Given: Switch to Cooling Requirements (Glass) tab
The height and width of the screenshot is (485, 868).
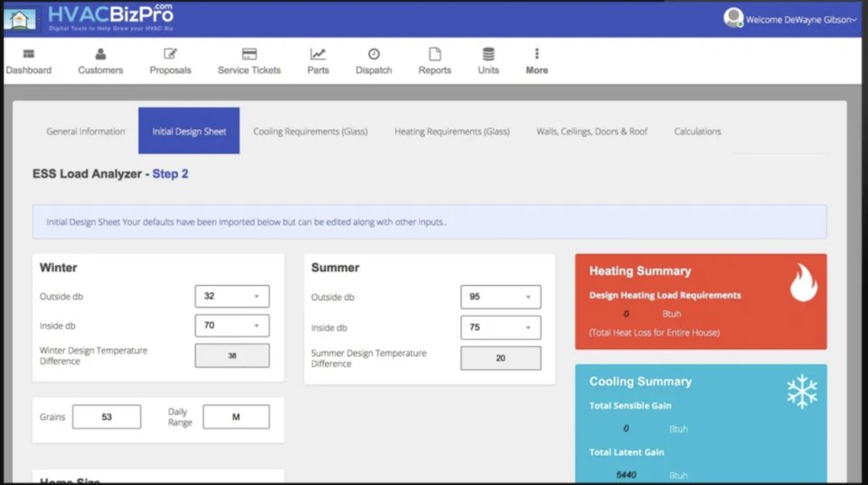Looking at the screenshot, I should (x=310, y=131).
